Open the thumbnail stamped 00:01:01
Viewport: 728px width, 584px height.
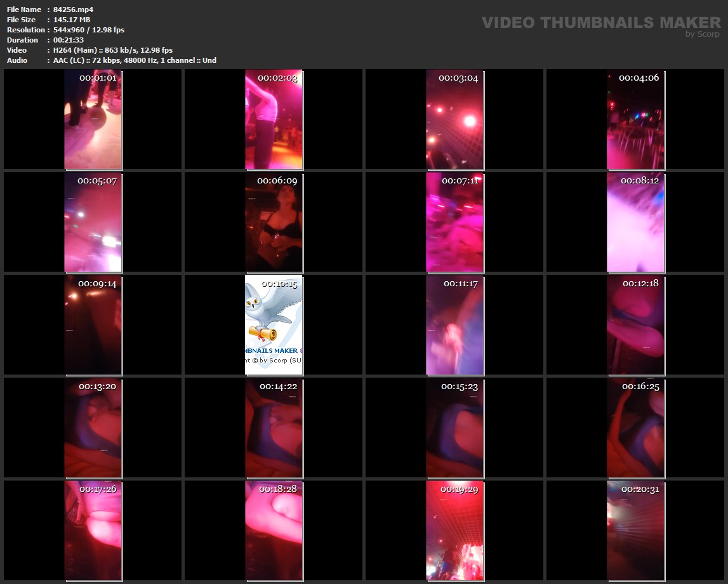pyautogui.click(x=93, y=120)
